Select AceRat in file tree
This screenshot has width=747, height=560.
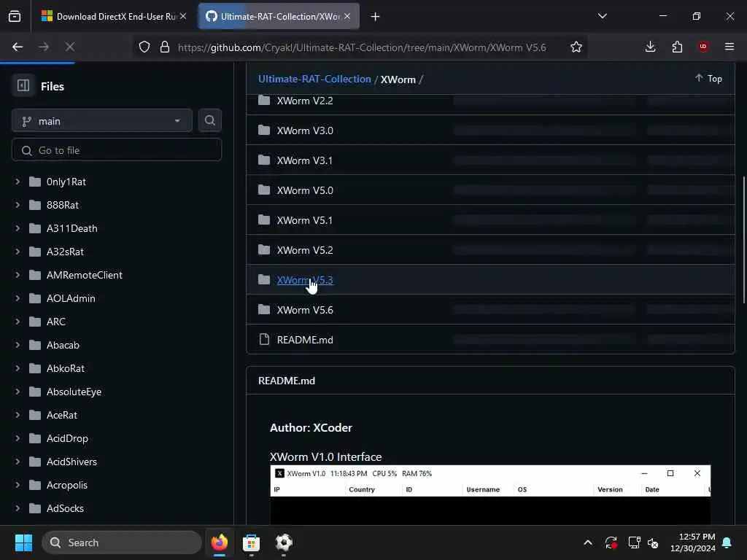point(62,415)
